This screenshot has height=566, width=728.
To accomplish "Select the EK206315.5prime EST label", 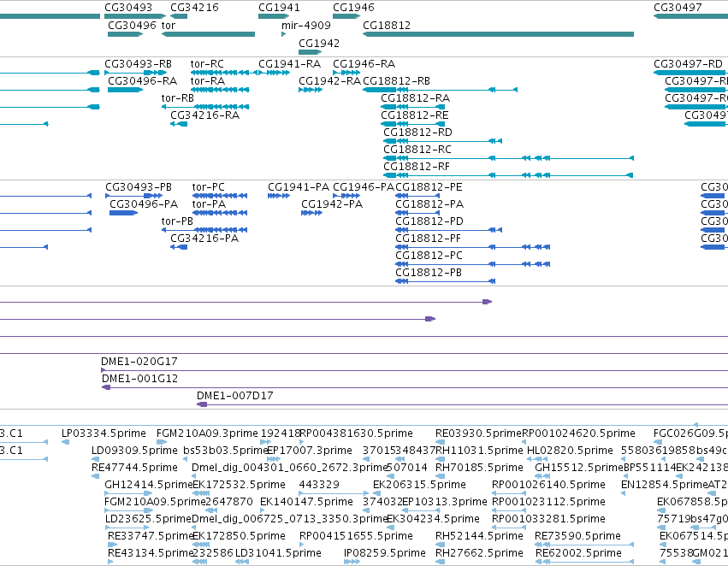I will point(419,485).
